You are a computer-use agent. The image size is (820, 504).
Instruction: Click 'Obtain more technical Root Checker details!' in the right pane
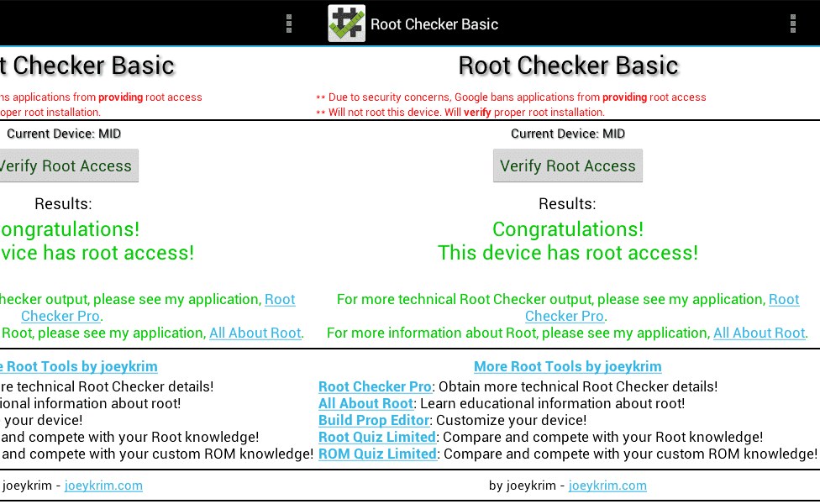click(x=578, y=387)
